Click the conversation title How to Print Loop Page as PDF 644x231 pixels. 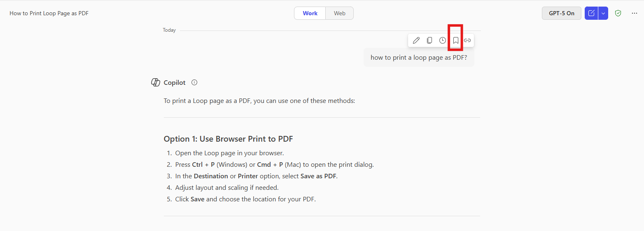(49, 13)
